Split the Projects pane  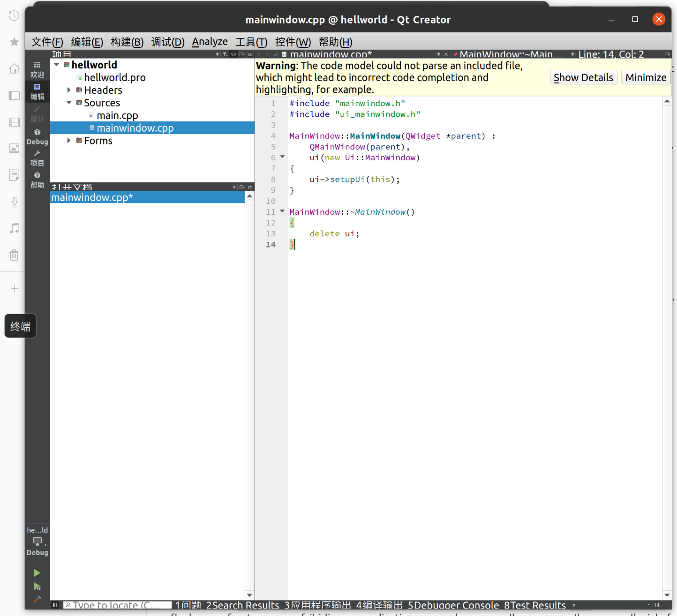click(242, 54)
